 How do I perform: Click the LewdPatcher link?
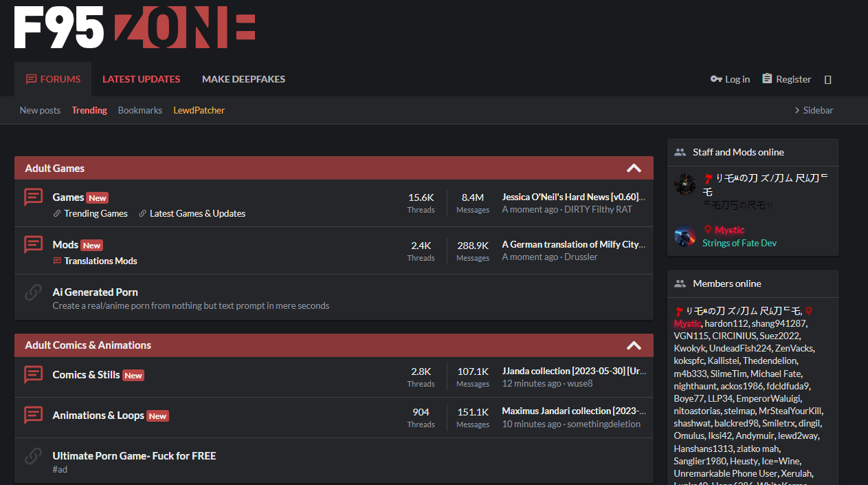(x=199, y=110)
